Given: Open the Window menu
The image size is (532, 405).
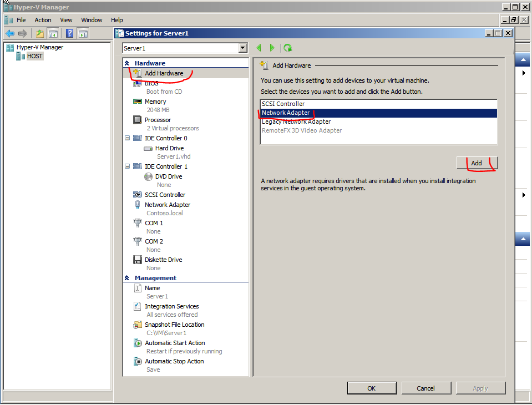Looking at the screenshot, I should coord(92,20).
